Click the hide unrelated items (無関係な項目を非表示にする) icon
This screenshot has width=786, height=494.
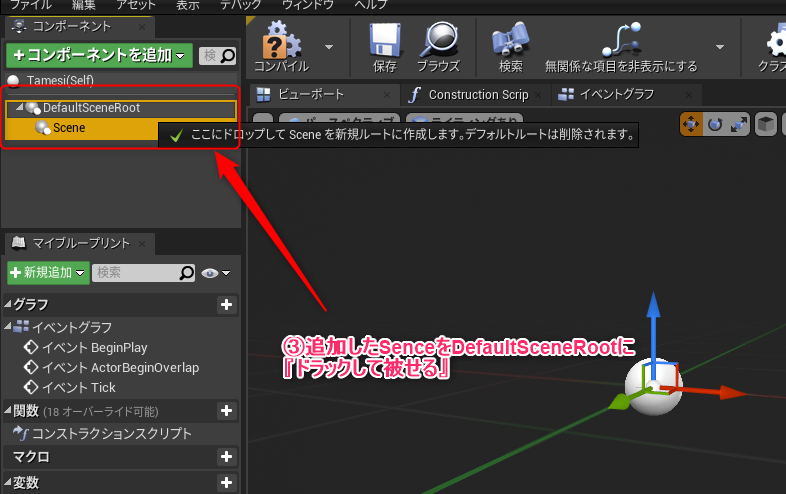tap(620, 43)
